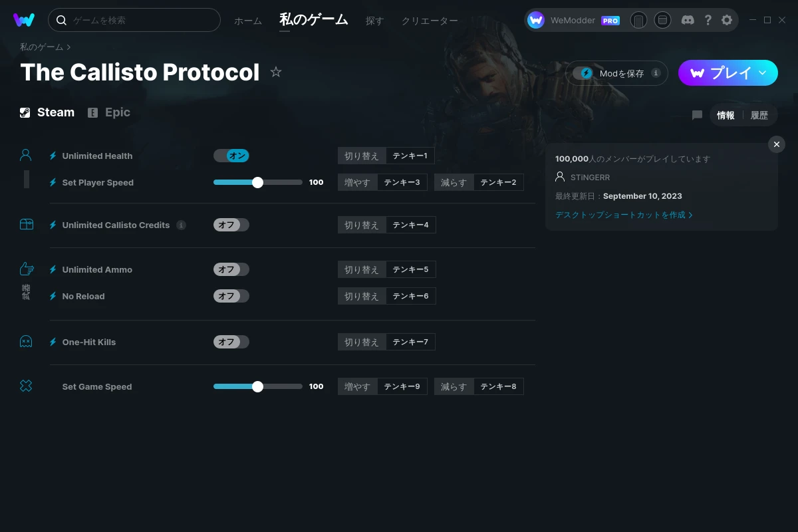The image size is (798, 532).
Task: Select the game crosshair category icon
Action: coord(26,386)
